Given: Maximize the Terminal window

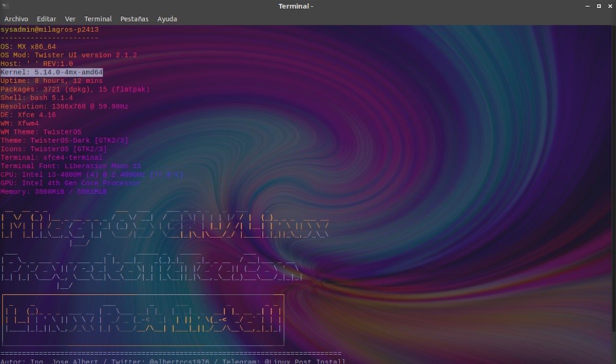Looking at the screenshot, I should (x=599, y=6).
